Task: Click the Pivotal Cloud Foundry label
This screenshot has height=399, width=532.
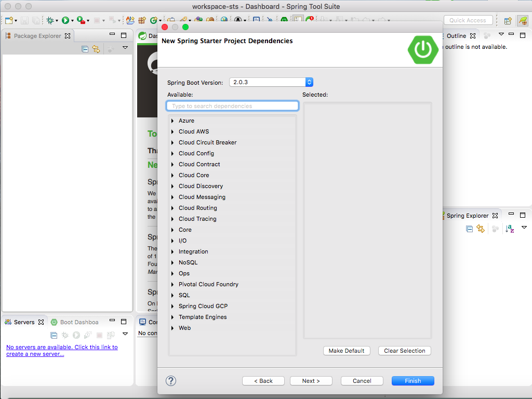Action: (208, 284)
